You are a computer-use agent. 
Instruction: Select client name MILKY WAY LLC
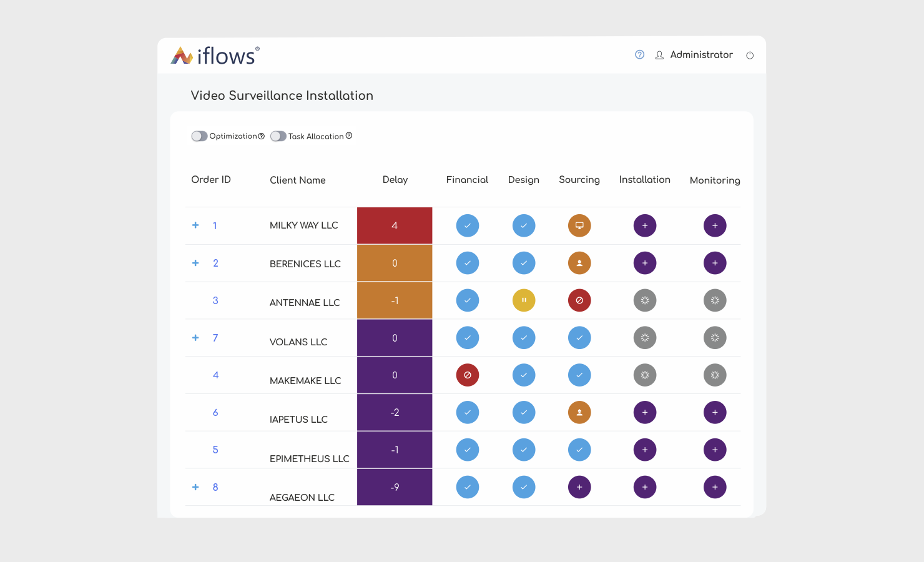coord(304,225)
